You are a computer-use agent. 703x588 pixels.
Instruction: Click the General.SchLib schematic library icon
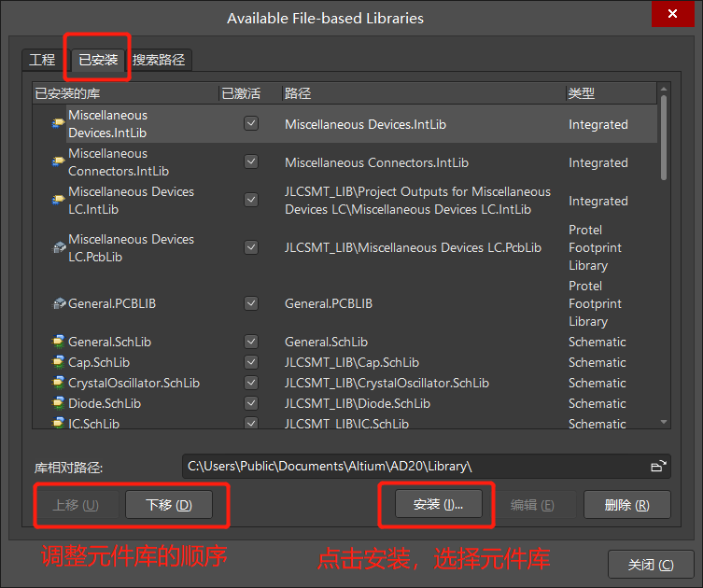tap(58, 342)
